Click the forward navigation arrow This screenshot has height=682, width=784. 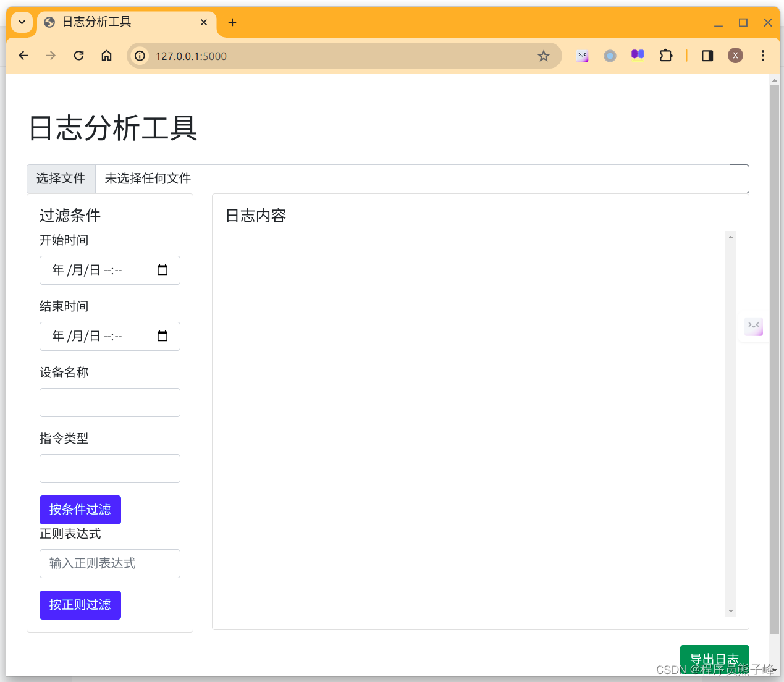pos(51,56)
